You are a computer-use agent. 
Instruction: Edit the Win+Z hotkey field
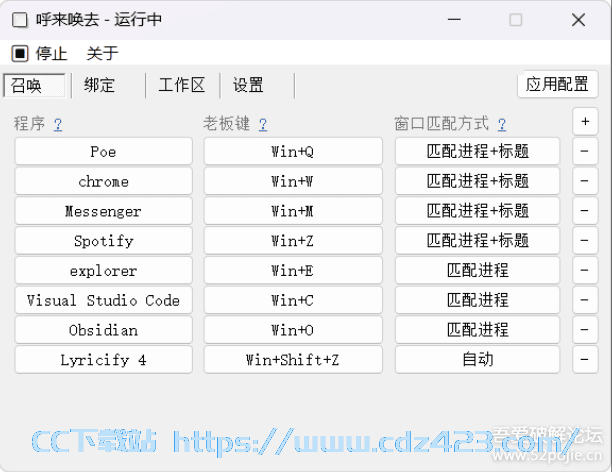[293, 240]
